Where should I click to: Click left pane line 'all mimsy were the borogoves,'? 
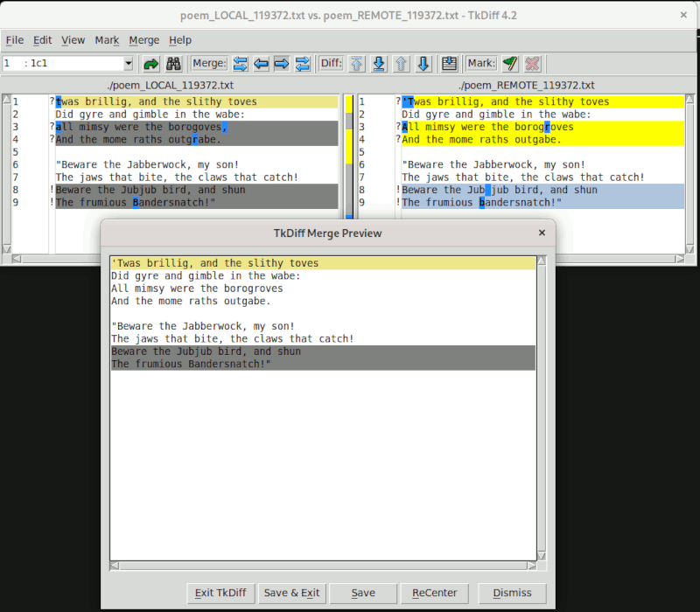coord(196,127)
